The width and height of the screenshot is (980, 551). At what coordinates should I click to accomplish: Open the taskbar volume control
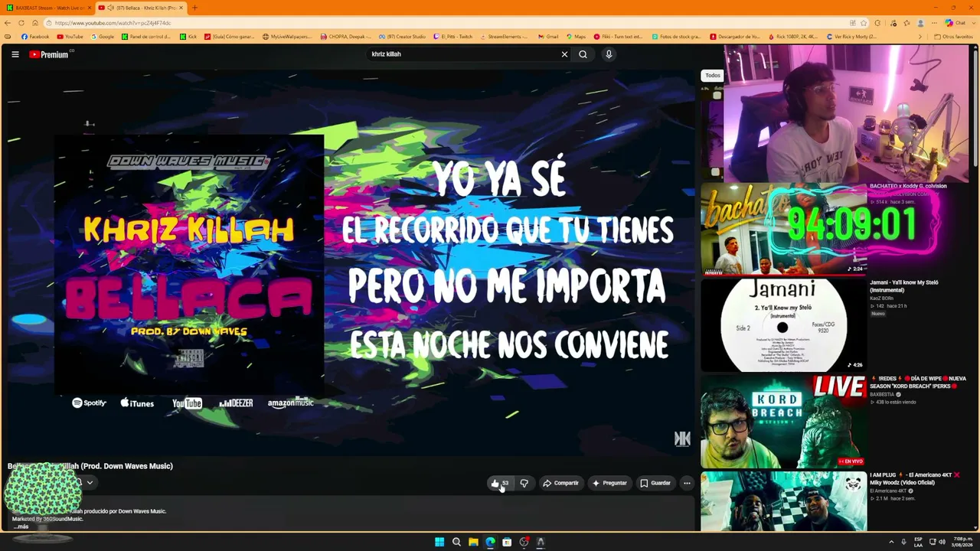(x=942, y=542)
